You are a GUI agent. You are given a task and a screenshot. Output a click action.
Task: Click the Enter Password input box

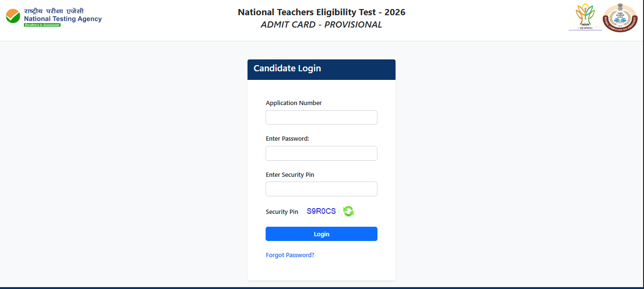tap(321, 153)
